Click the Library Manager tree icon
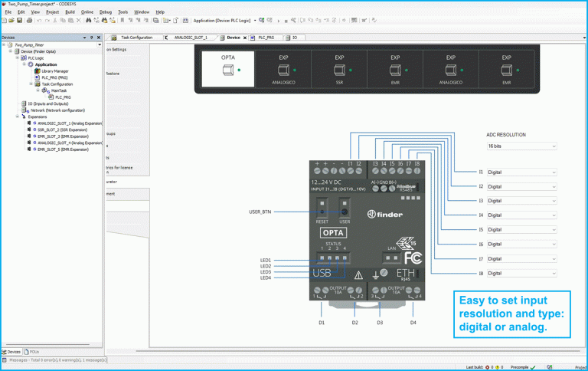Screen dimensions: 588x371 [37, 71]
